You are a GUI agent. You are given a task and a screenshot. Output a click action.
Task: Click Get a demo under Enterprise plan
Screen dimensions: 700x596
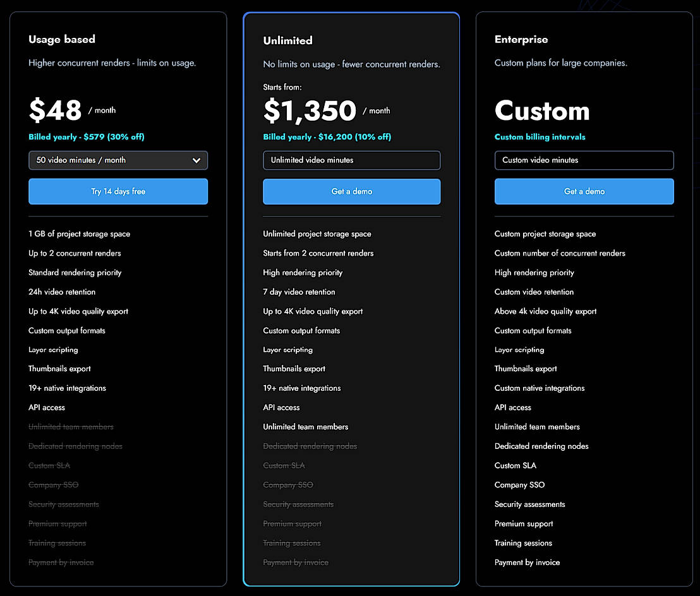pyautogui.click(x=584, y=191)
